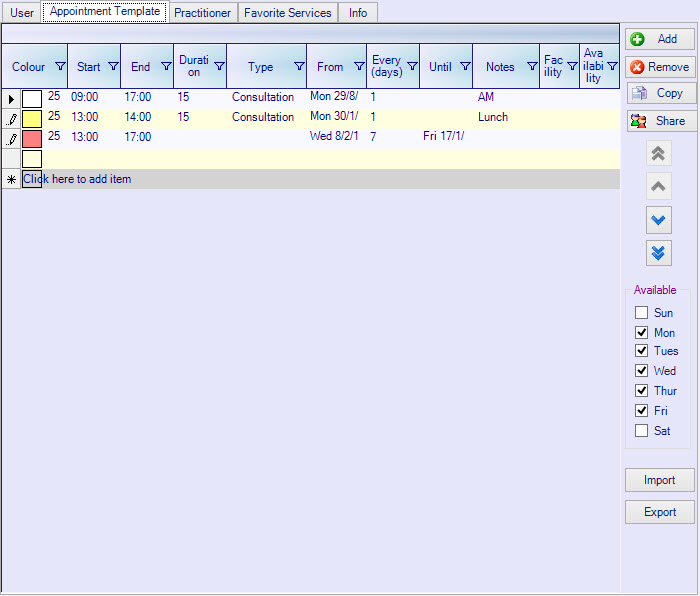
Task: Open the Duration column filter
Action: click(x=219, y=67)
